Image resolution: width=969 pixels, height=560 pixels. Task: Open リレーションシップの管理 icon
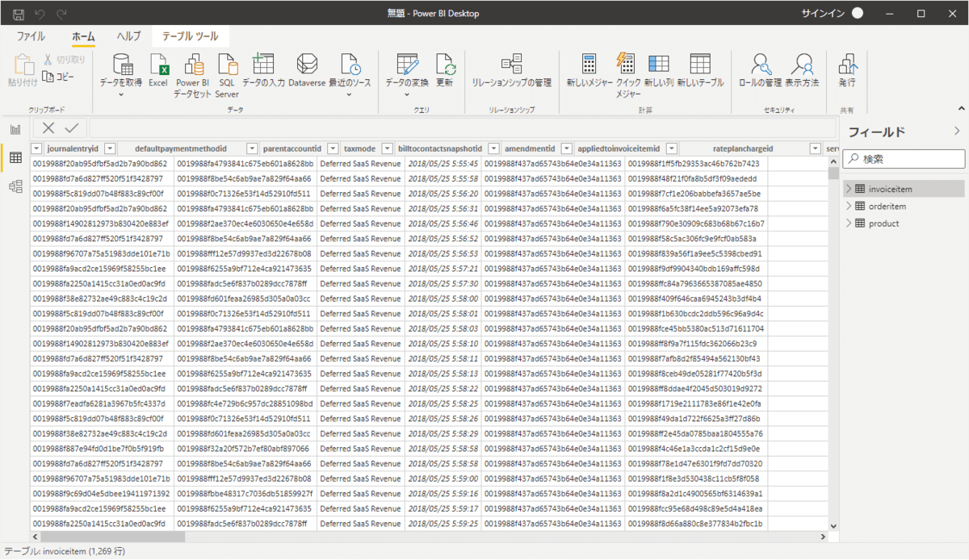(x=511, y=65)
